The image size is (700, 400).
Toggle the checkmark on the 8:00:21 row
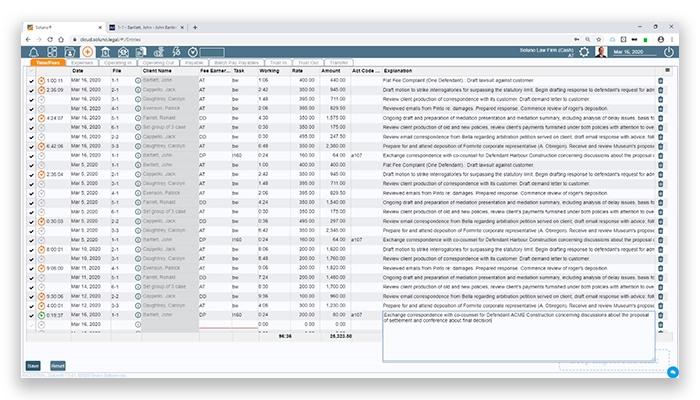click(x=31, y=250)
